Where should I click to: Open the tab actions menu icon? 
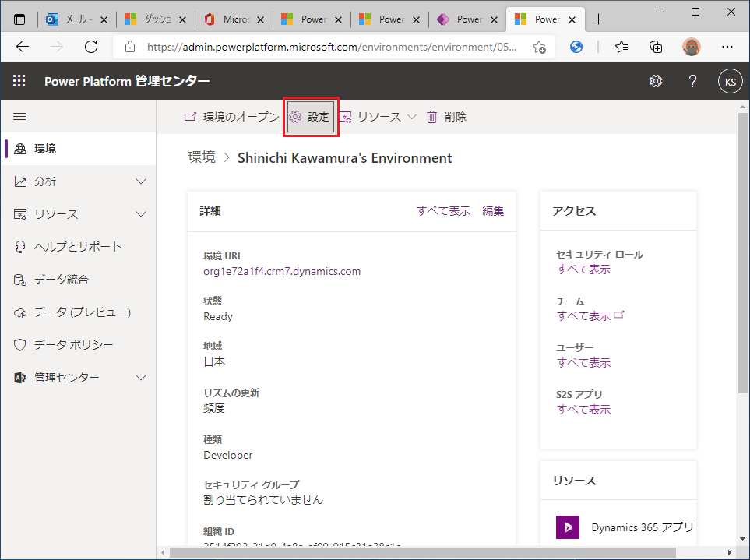click(19, 19)
